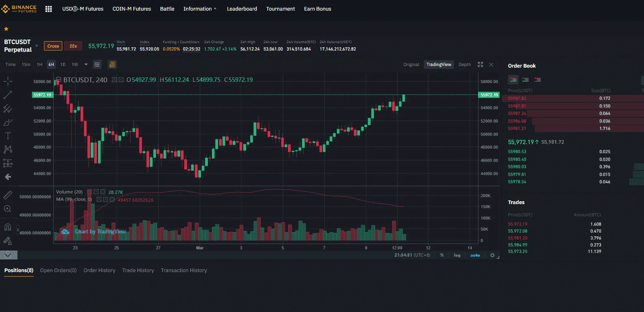Open the Information dropdown menu

point(200,9)
